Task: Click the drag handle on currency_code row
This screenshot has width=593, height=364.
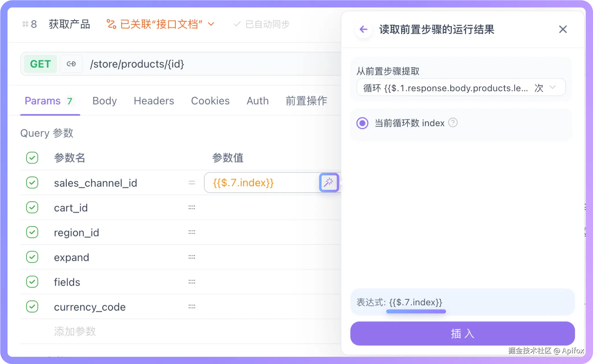Action: [192, 306]
